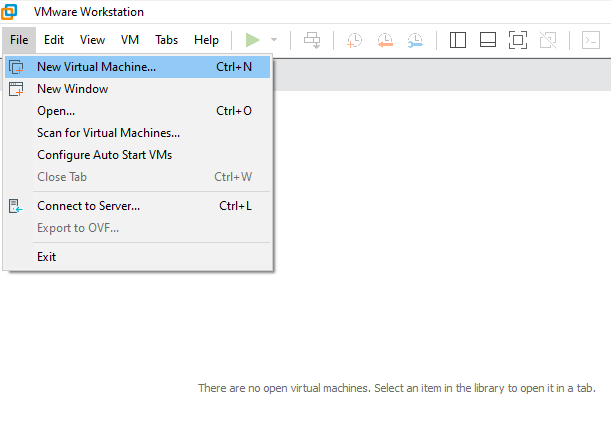Click the Connect to Server menu icon
This screenshot has width=611, height=437.
16,206
